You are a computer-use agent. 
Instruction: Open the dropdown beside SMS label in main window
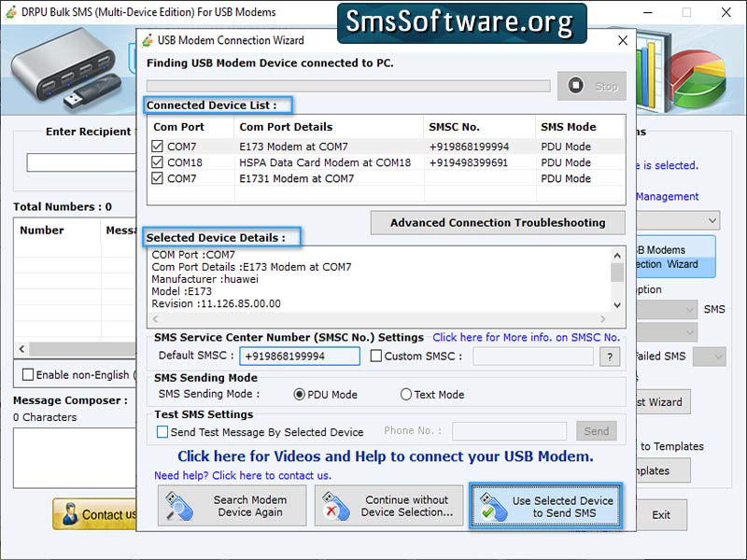(x=667, y=310)
